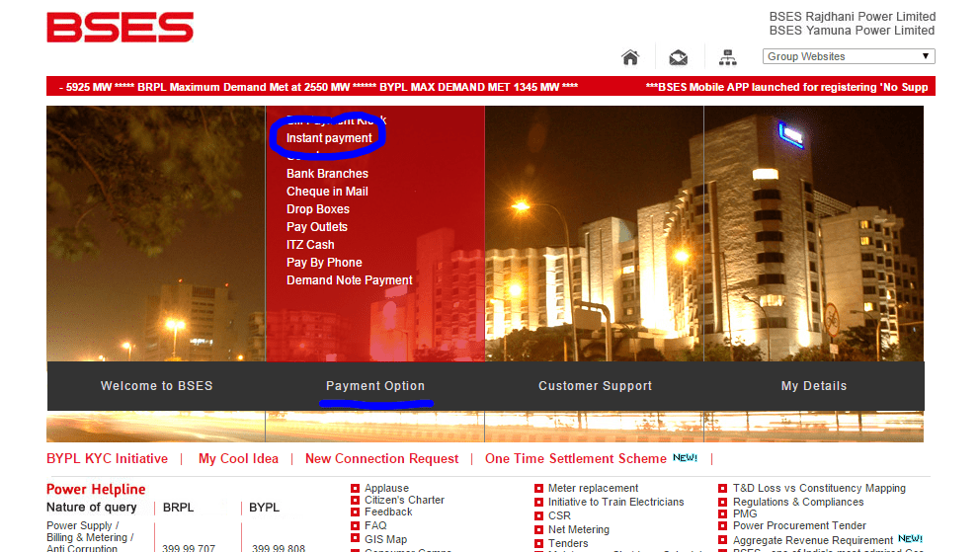980x552 pixels.
Task: Open Demand Note Payment link
Action: pyautogui.click(x=350, y=280)
